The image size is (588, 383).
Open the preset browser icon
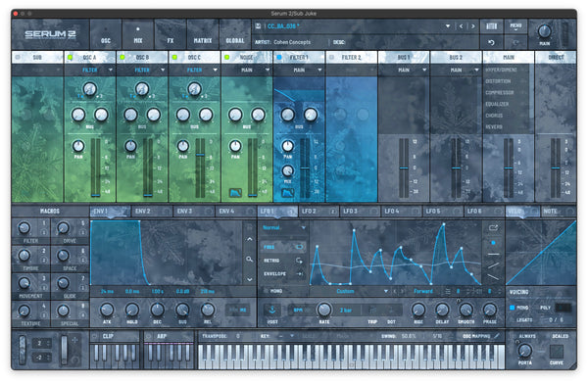click(491, 25)
